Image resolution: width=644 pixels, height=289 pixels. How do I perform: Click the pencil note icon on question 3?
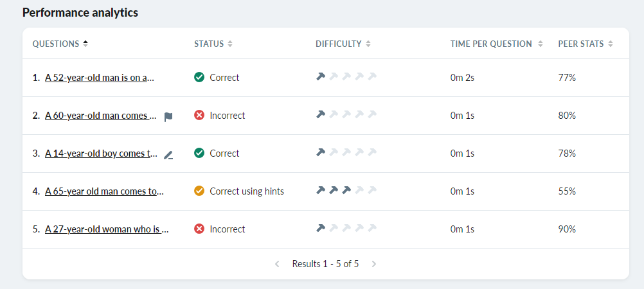click(168, 154)
